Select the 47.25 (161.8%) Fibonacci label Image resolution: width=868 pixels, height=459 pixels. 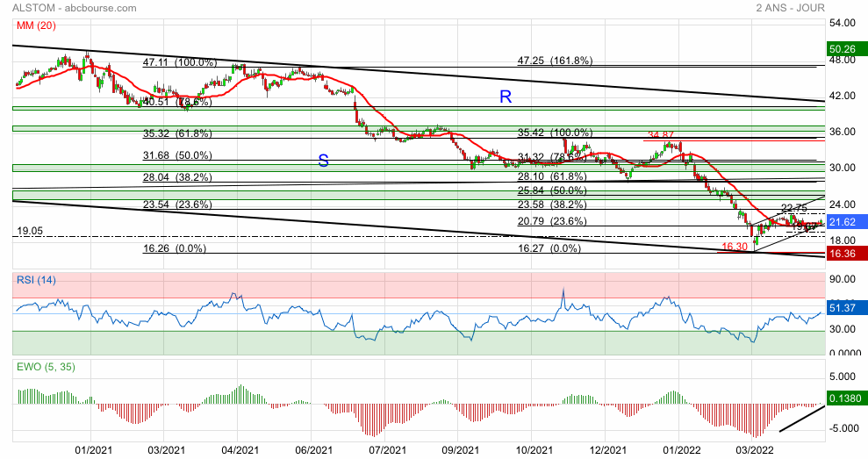pos(555,61)
